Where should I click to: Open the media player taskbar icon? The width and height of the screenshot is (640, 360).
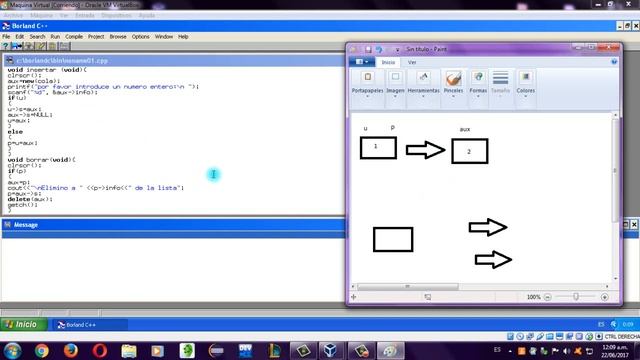click(x=158, y=351)
